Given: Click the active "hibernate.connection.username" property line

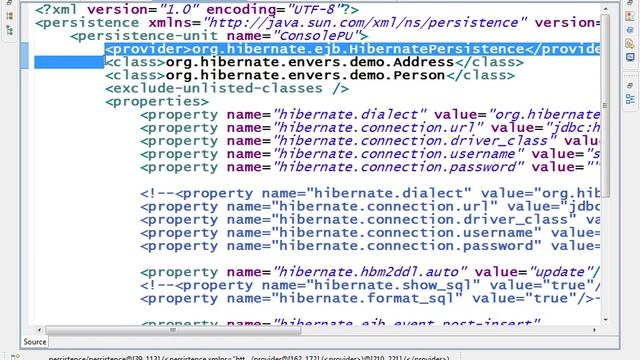Looking at the screenshot, I should (x=370, y=153).
